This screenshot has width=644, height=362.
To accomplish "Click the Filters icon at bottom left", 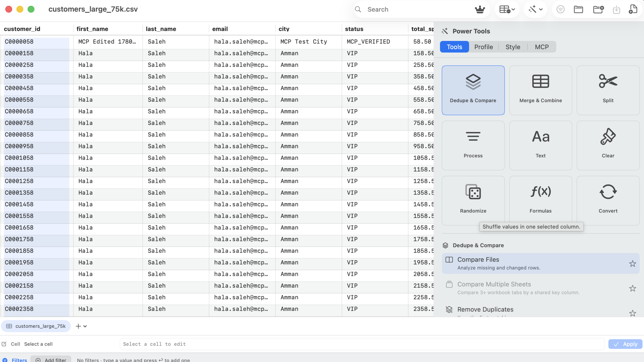I will (x=5, y=360).
